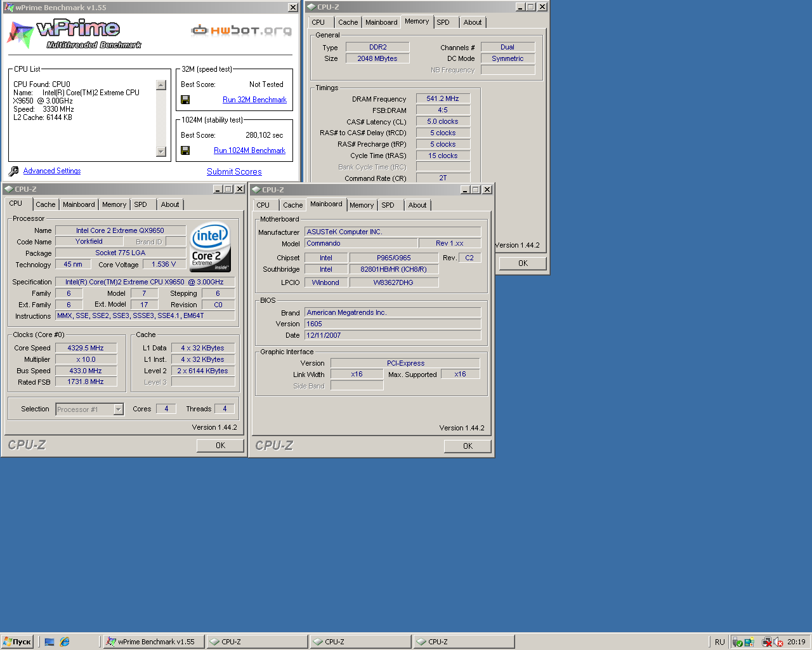812x650 pixels.
Task: Select About tab in CPU-Z Memory window
Action: pos(473,22)
